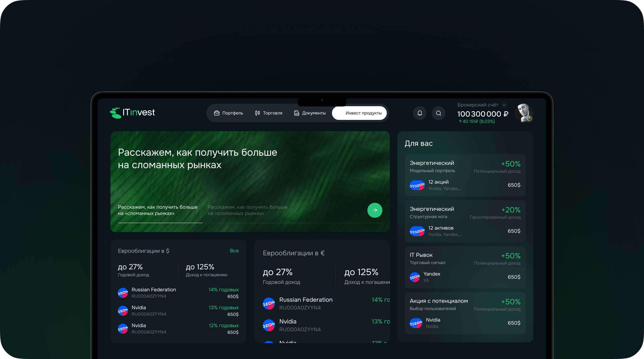Open Russian Federation row in Еврооблигации в €
Image resolution: width=644 pixels, height=359 pixels.
click(x=326, y=303)
